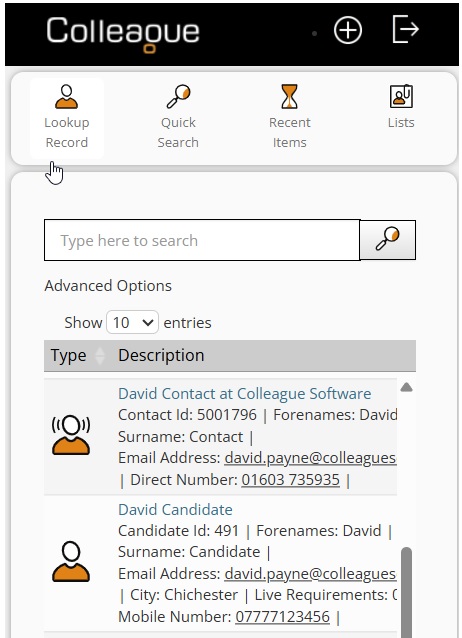Click the Colleague logo
Viewport: 462px width, 638px height.
pos(123,33)
